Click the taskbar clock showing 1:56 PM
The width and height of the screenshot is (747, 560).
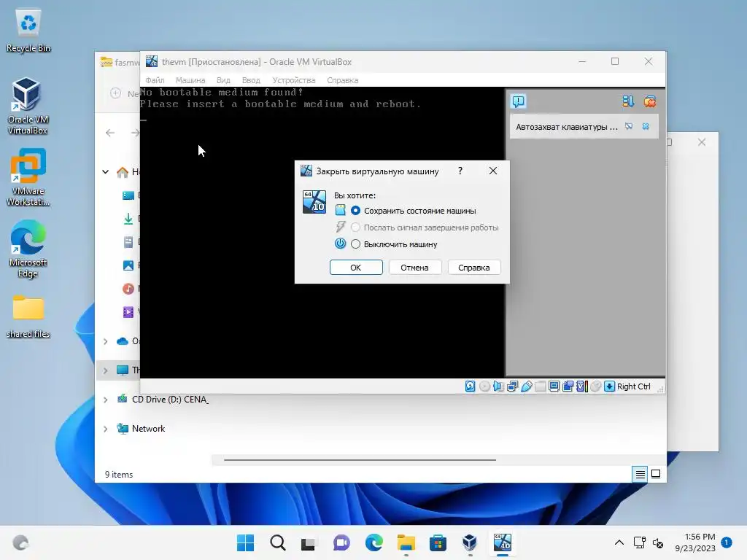(x=695, y=542)
